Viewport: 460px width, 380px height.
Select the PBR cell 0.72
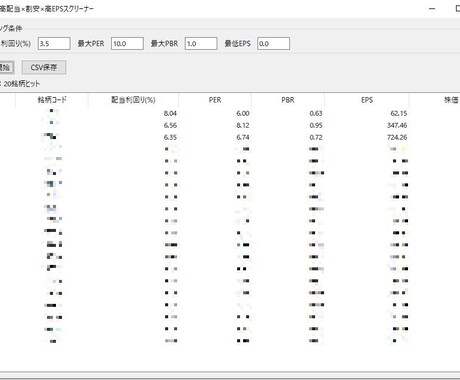pos(316,137)
